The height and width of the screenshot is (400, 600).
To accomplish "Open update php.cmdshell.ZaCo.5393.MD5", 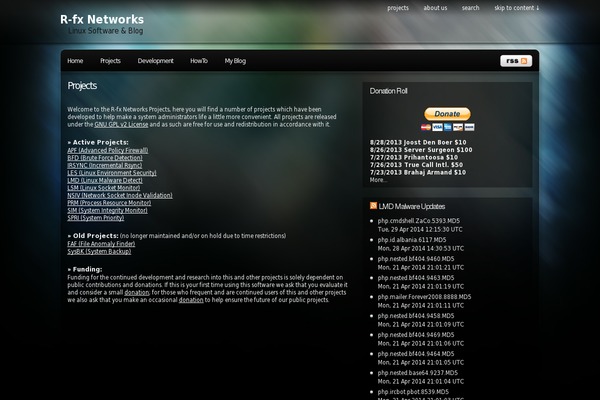I will tap(419, 221).
